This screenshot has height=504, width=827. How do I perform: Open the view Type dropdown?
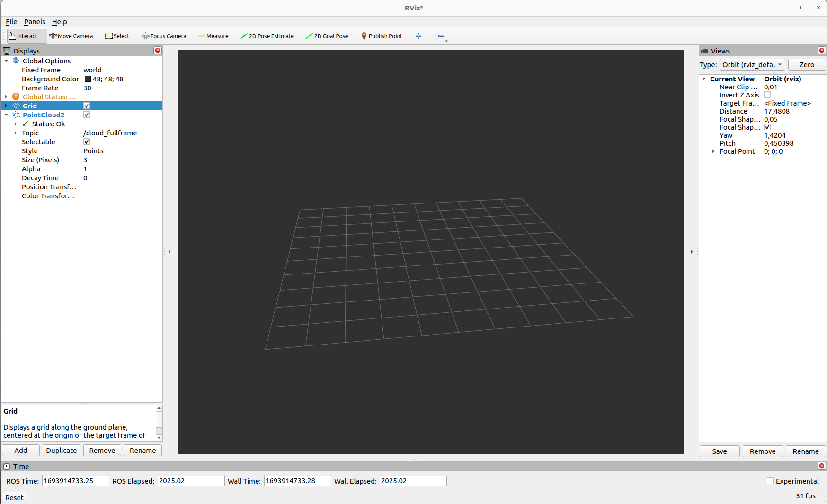(752, 64)
